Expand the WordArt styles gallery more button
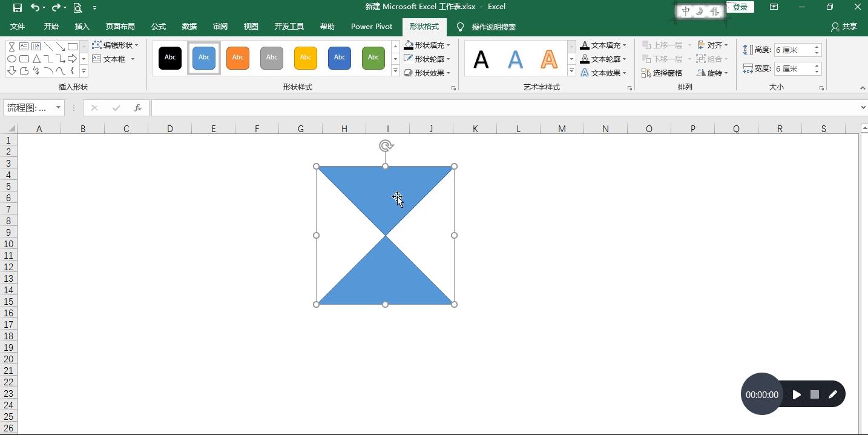Viewport: 868px width, 435px height. [571, 71]
